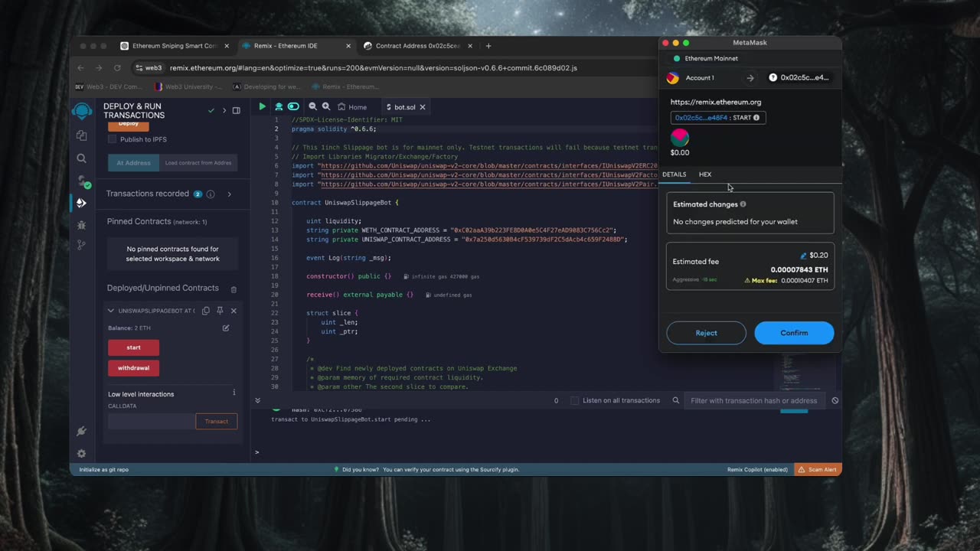Click the At Address button
The width and height of the screenshot is (980, 551).
tap(133, 163)
